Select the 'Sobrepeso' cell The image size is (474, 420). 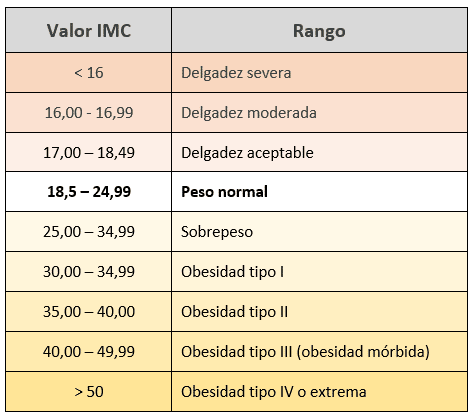tap(319, 232)
